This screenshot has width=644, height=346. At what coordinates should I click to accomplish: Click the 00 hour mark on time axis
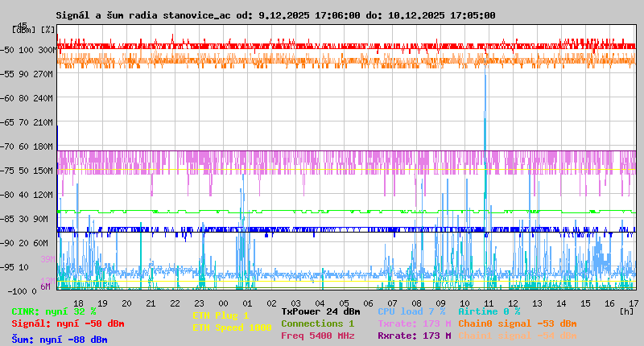[x=224, y=303]
